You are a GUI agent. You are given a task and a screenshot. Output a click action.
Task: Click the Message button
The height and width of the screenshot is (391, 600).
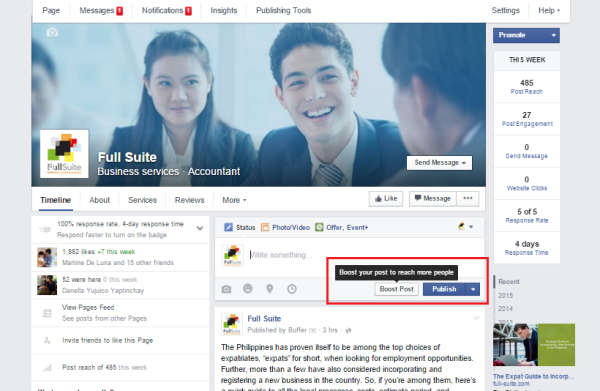coord(433,199)
